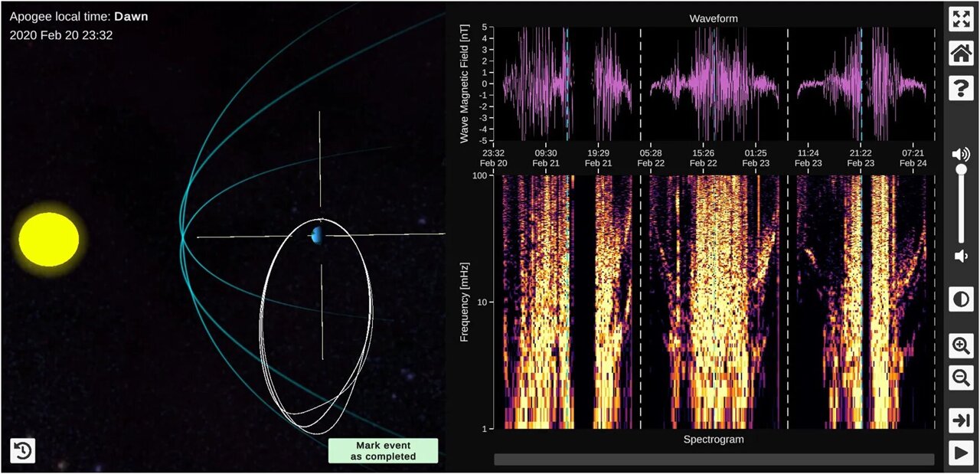Click the Frequency [mHz] axis label
The width and height of the screenshot is (980, 474).
(x=464, y=302)
